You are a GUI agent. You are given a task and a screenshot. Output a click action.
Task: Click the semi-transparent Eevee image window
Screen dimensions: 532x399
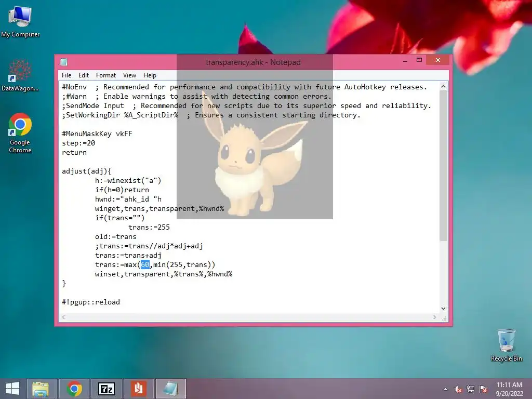(255, 137)
